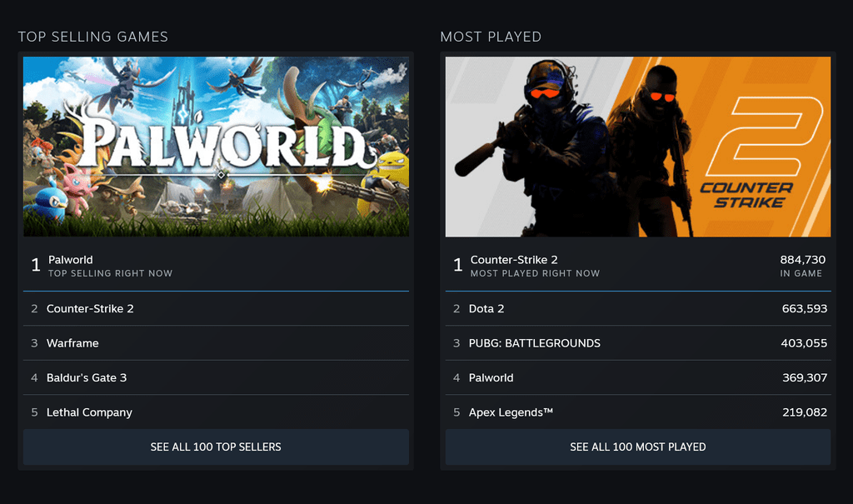
Task: Open Lethal Company in top sellers list
Action: 89,412
